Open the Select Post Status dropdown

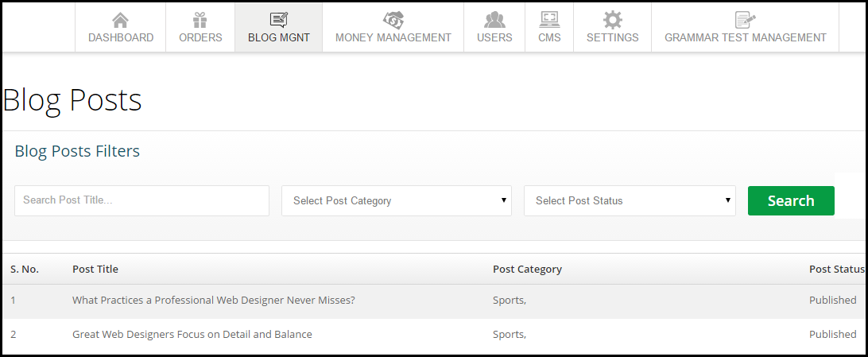(630, 200)
